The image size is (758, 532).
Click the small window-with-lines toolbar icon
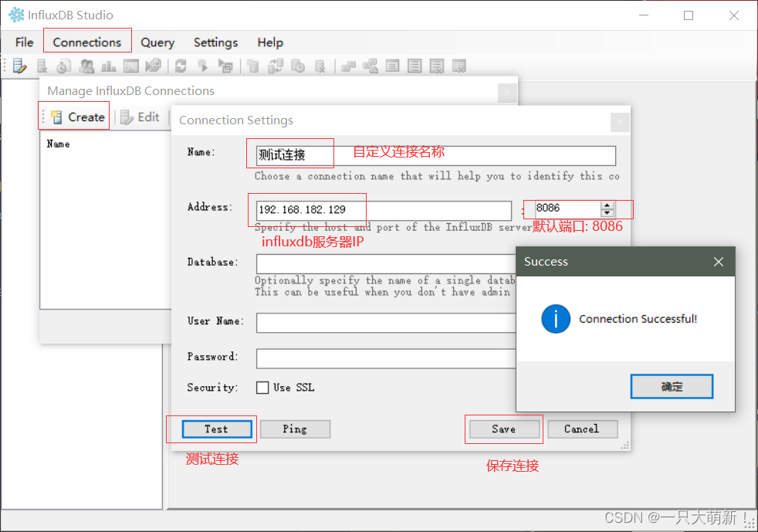(x=393, y=66)
